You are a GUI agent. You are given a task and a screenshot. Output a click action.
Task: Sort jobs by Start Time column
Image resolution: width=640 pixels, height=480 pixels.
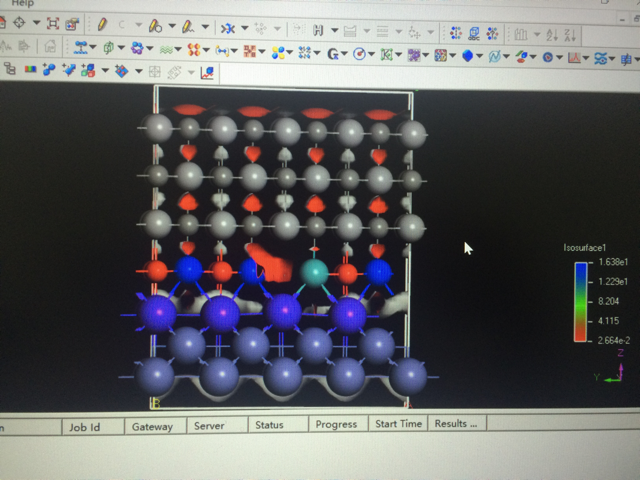(398, 424)
